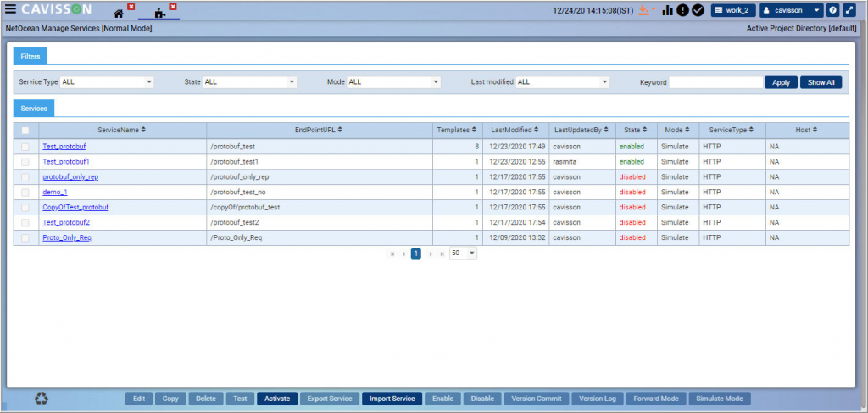Image resolution: width=868 pixels, height=413 pixels.
Task: Close the Home tab with red X
Action: pyautogui.click(x=131, y=7)
